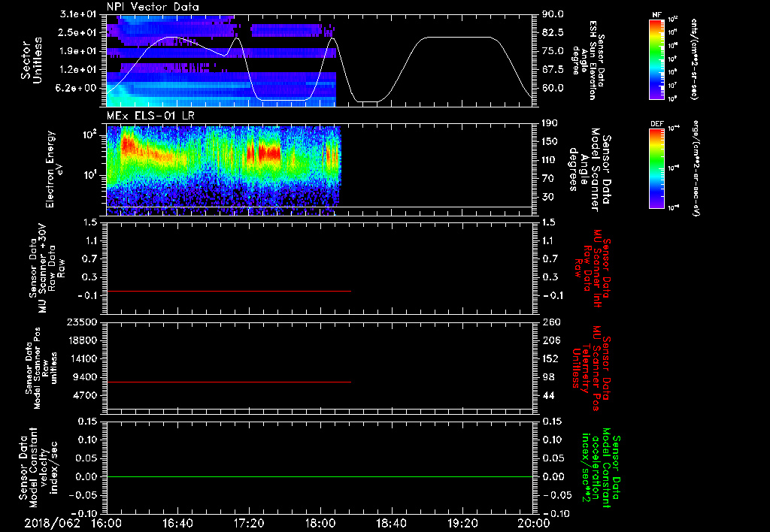Click the '67.5' sun elevation tick label

point(553,70)
